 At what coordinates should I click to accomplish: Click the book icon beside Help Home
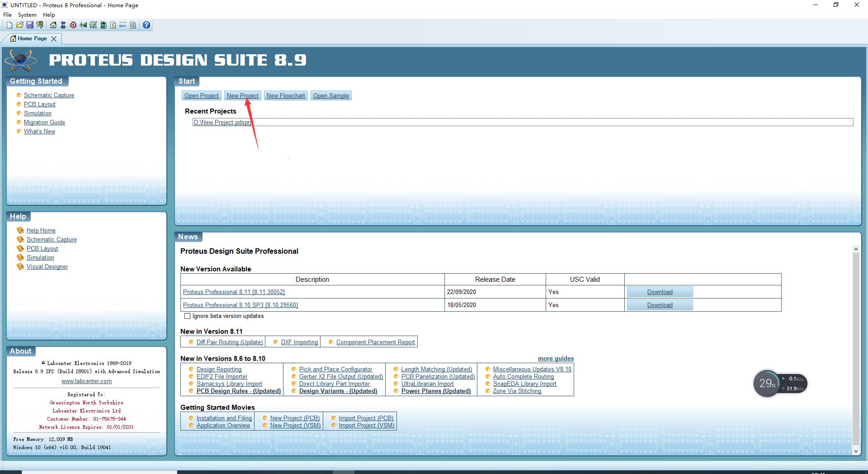[20, 230]
